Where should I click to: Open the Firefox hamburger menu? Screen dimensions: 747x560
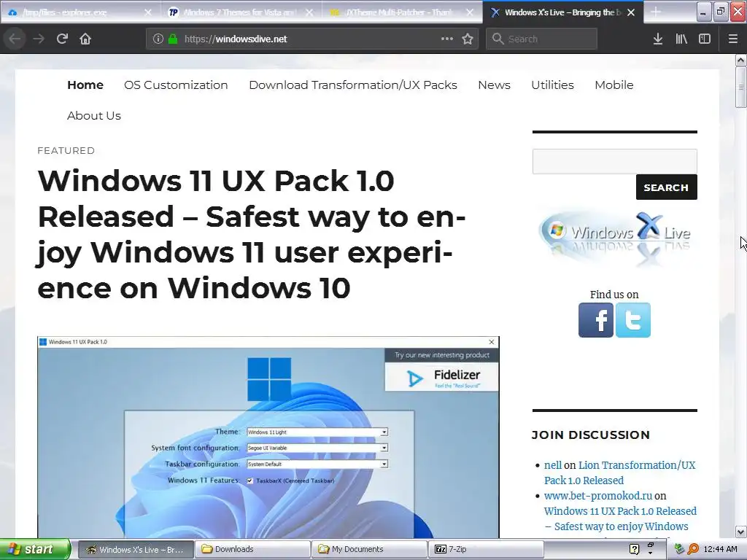pos(733,39)
